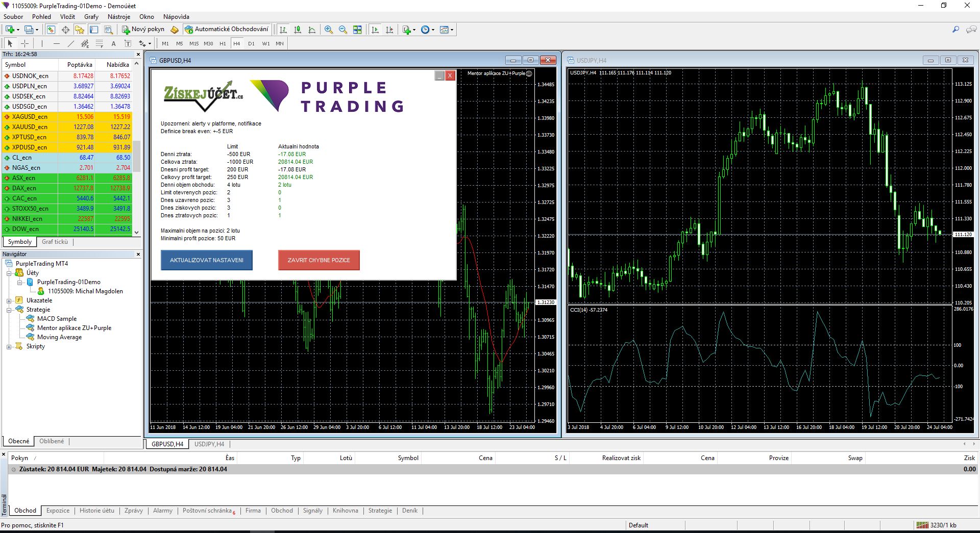Switch timeframe to M15

tap(194, 43)
